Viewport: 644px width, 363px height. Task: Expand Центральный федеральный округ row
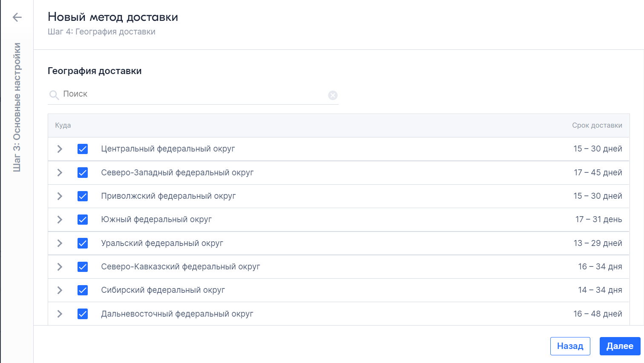click(60, 149)
